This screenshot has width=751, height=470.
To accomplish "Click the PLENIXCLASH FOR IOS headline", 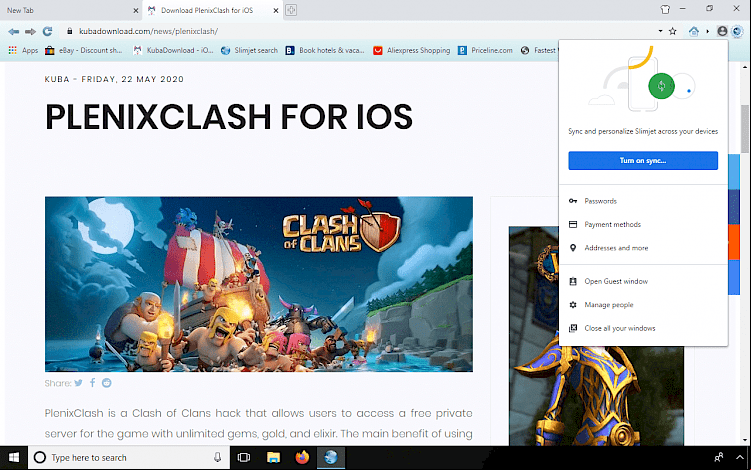I will (229, 117).
